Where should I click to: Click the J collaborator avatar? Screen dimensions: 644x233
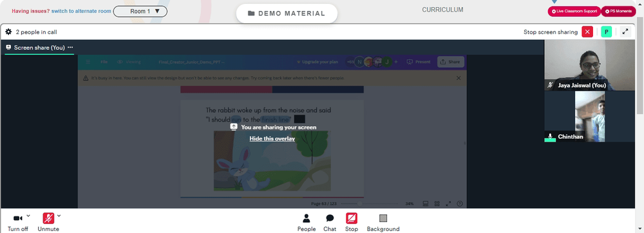click(386, 62)
